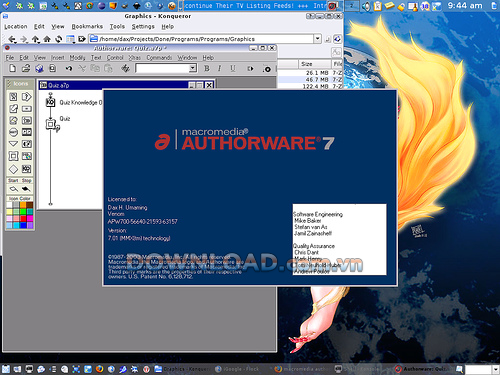Choose orange icon color swatch
500x375 pixels.
23,204
